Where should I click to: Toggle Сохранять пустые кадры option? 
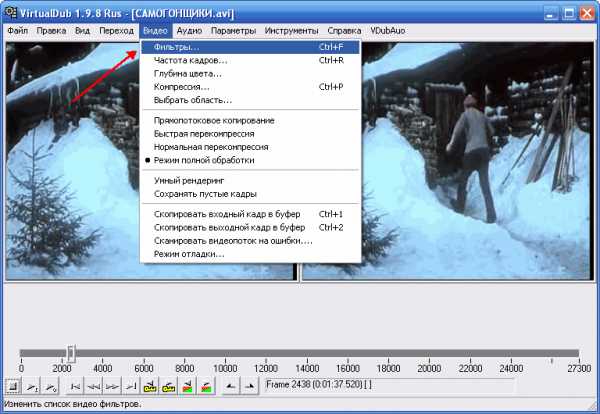[251, 194]
